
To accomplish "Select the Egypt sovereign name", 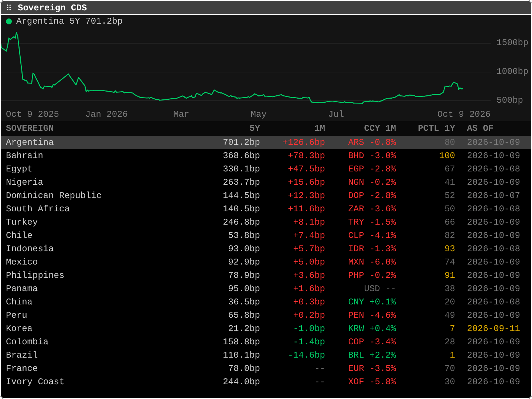I will click(19, 169).
